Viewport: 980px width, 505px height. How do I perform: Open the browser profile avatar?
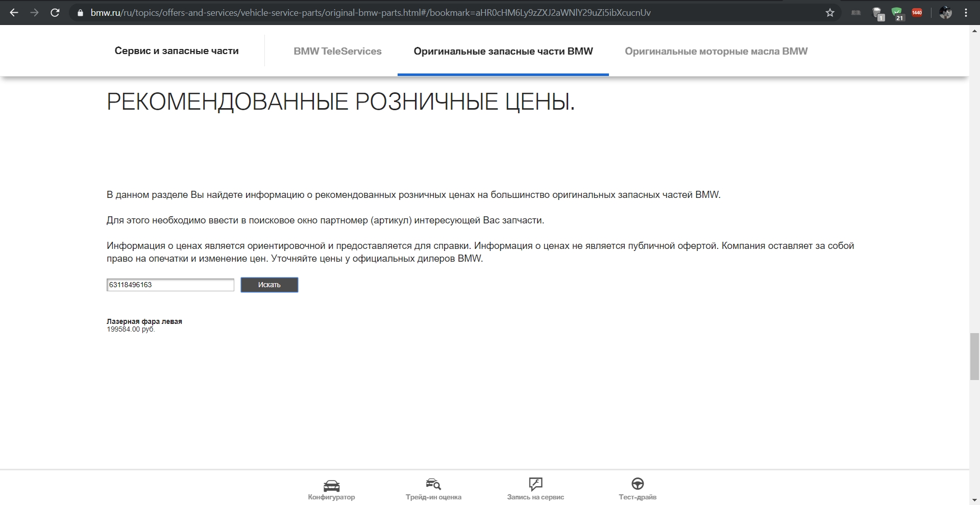point(945,13)
